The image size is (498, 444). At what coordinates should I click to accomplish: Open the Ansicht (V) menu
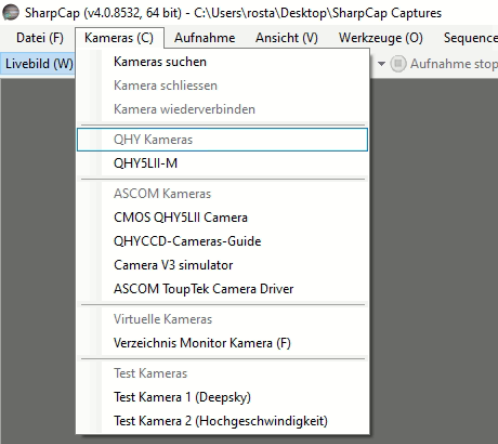point(287,38)
